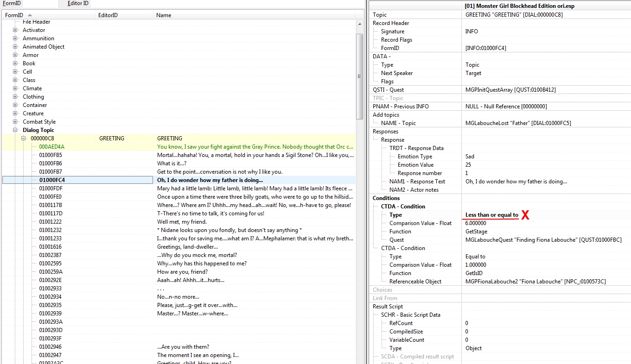Expand the Ammunition tree node
Screen dimensions: 631x364
coord(15,38)
